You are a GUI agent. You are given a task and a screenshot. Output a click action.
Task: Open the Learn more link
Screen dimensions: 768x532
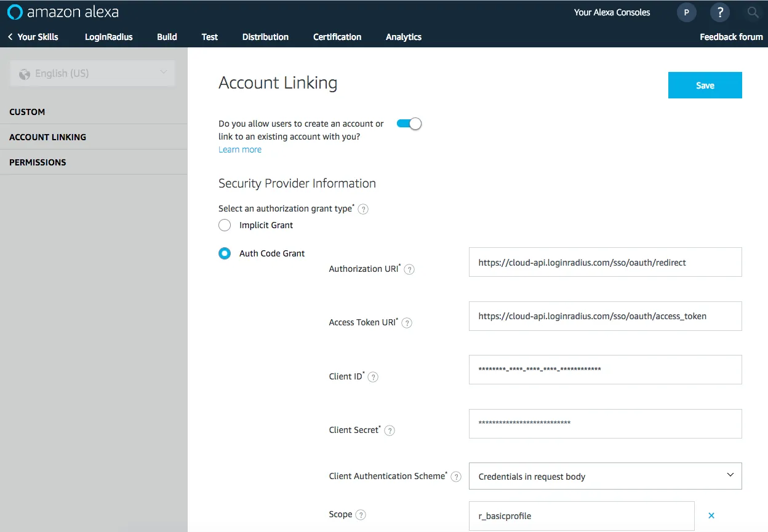pos(239,149)
